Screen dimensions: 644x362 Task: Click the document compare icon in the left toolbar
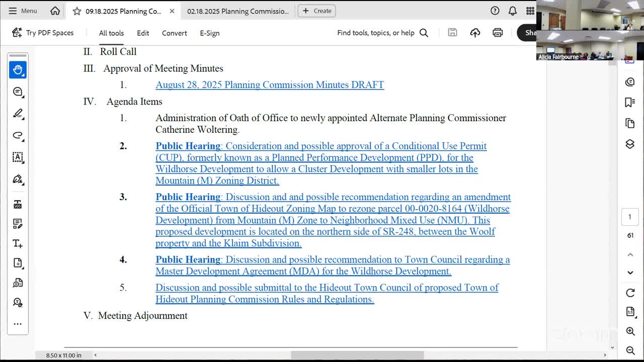[18, 283]
